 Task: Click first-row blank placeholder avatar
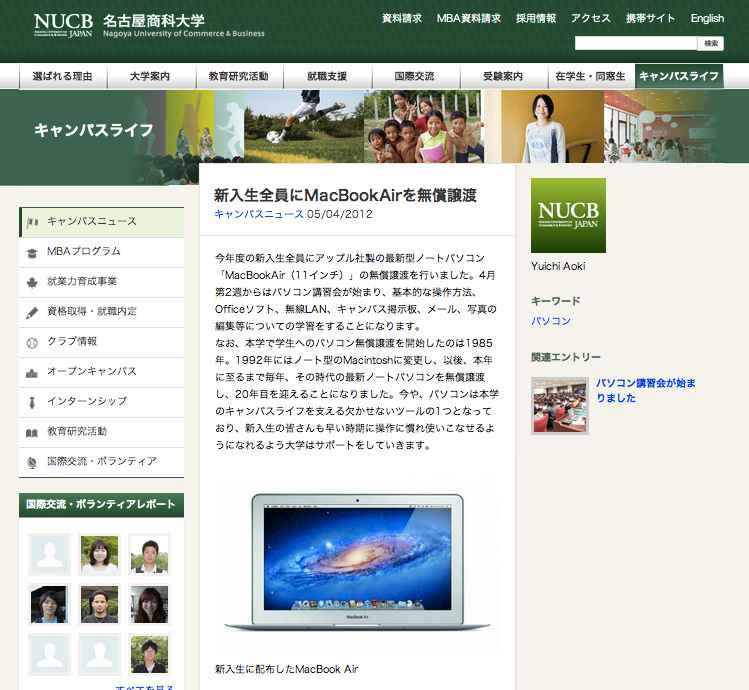[49, 554]
